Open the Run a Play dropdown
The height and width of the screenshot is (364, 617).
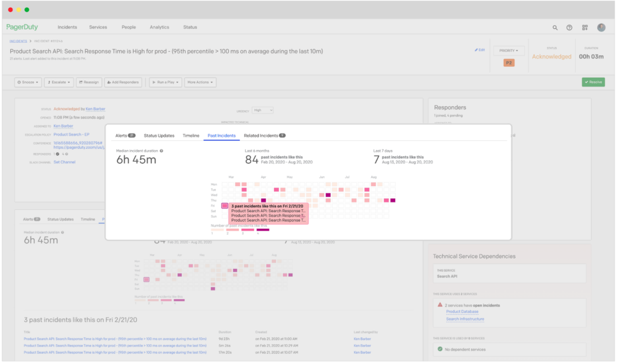(165, 82)
